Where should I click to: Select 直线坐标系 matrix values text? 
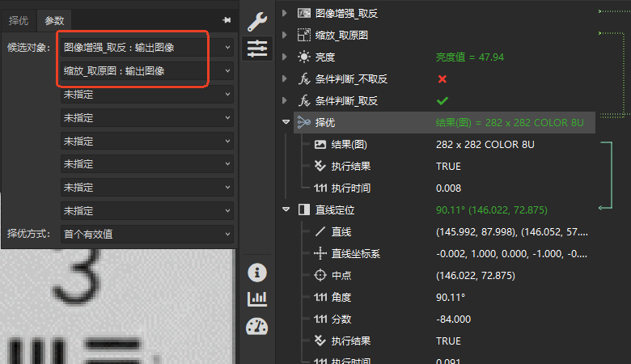(x=511, y=254)
